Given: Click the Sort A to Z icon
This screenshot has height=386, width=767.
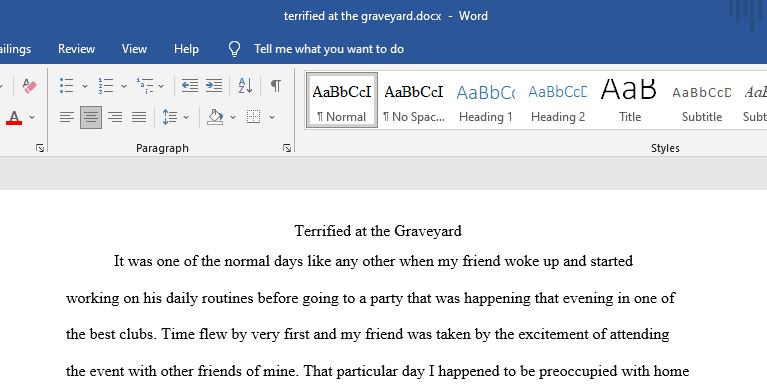Looking at the screenshot, I should pos(245,86).
